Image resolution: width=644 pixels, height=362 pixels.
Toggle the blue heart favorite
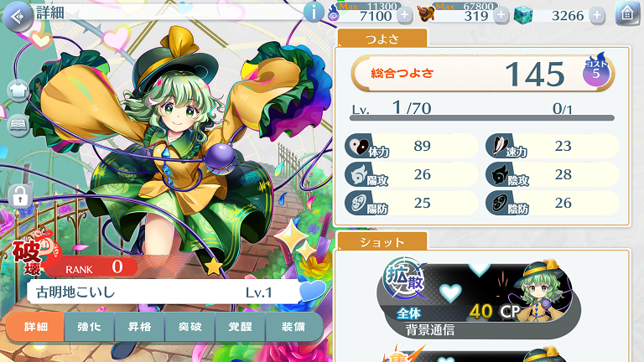coord(313,290)
